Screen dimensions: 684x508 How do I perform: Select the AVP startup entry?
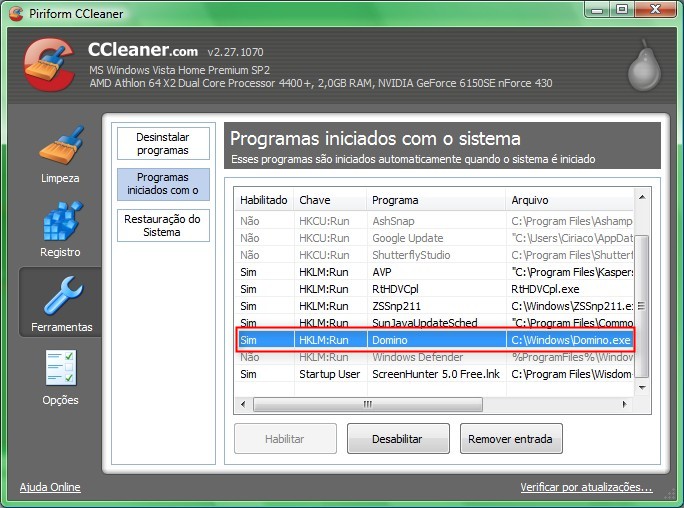click(434, 272)
